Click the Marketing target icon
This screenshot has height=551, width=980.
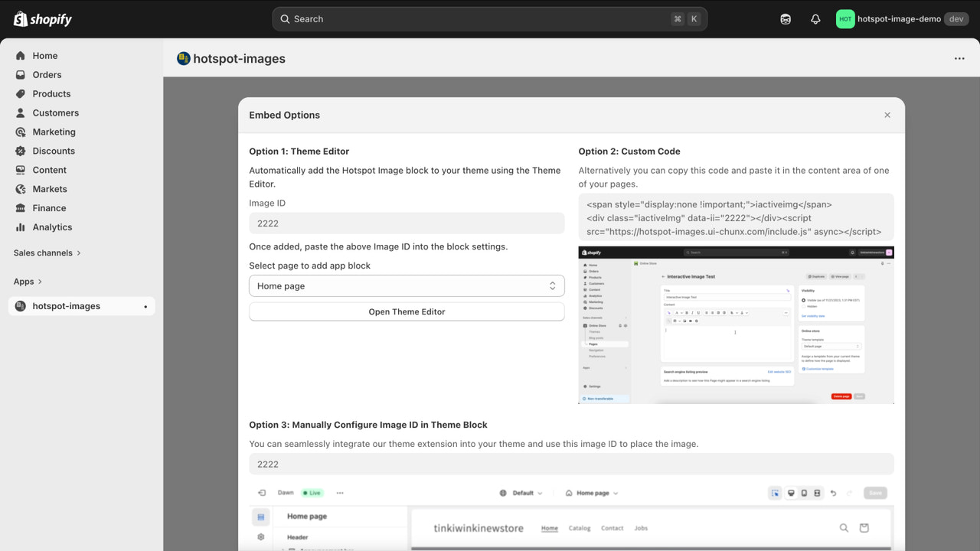click(x=21, y=132)
